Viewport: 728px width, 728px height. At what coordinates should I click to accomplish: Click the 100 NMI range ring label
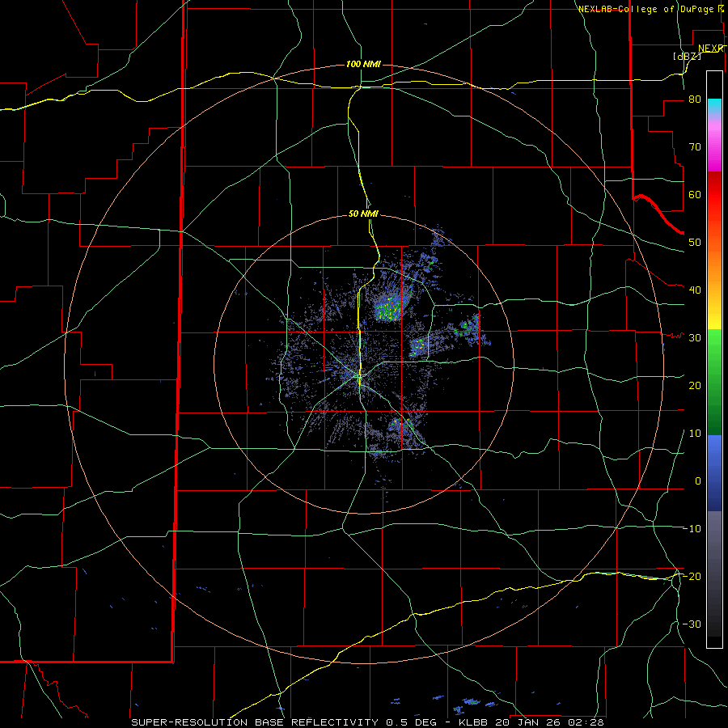(363, 64)
